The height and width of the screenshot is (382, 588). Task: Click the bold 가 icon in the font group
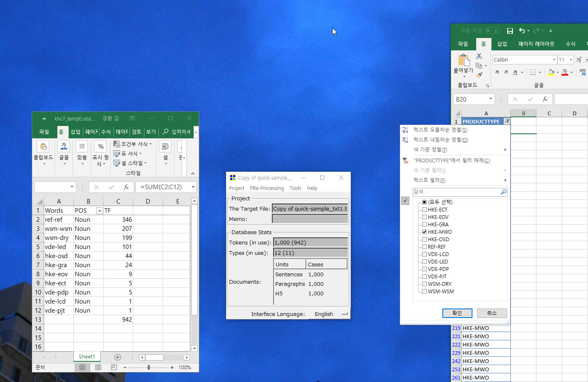click(x=497, y=72)
